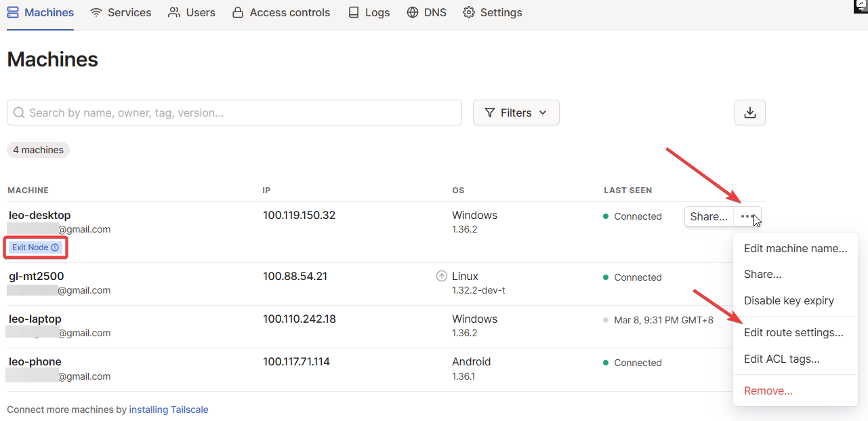Click the Services wifi icon

click(x=96, y=13)
